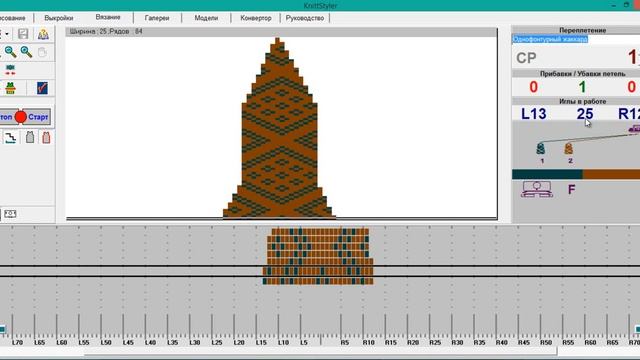Image resolution: width=640 pixels, height=360 pixels.
Task: Click needle mark R40 on the ruler
Action: click(x=502, y=342)
